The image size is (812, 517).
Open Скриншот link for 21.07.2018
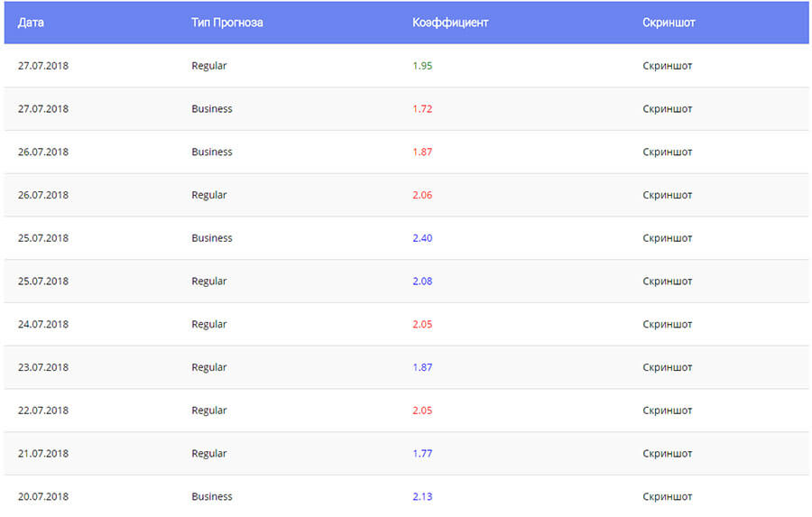[x=667, y=453]
